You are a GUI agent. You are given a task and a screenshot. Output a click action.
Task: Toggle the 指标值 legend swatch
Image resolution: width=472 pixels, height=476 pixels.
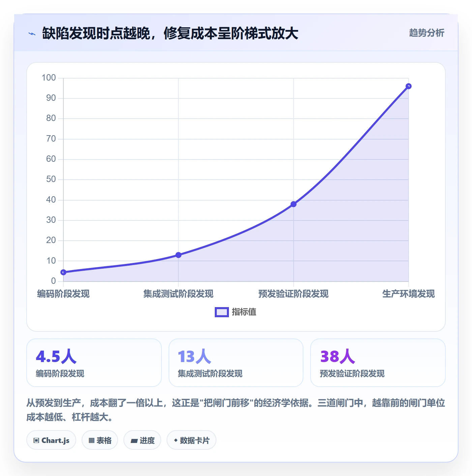coord(222,312)
